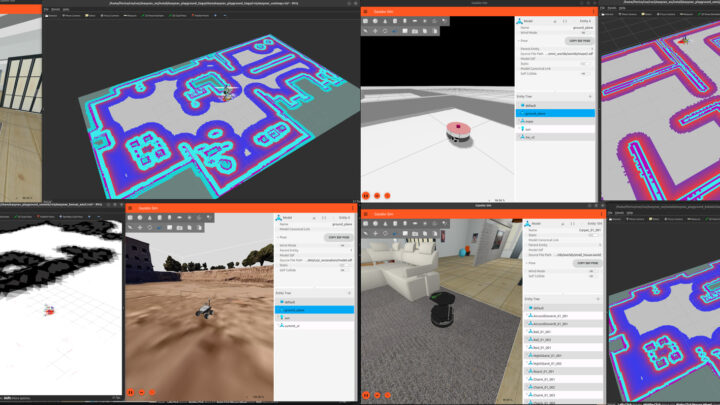Step the simulation in rover terrain window
720x405 pixels.
pos(141,393)
